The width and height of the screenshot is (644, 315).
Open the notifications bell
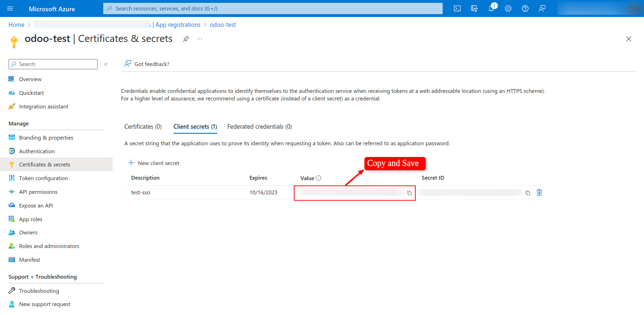(x=491, y=8)
